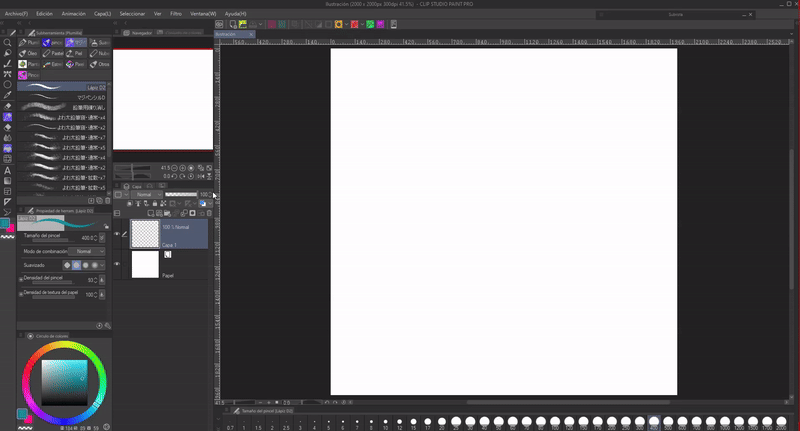Select the fourth Suavizado option
800x431 pixels.
click(94, 265)
